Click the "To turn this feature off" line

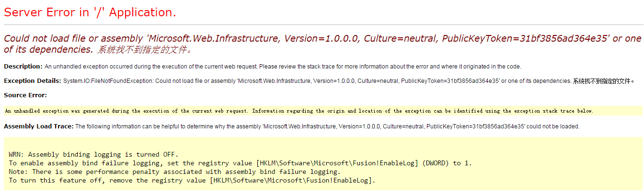pyautogui.click(x=192, y=180)
